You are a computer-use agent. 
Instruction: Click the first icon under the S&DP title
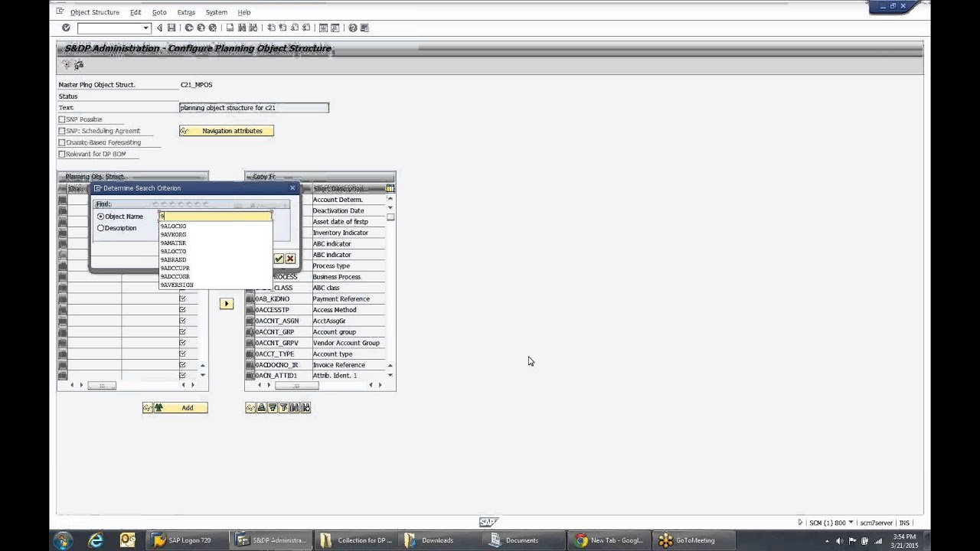click(67, 65)
